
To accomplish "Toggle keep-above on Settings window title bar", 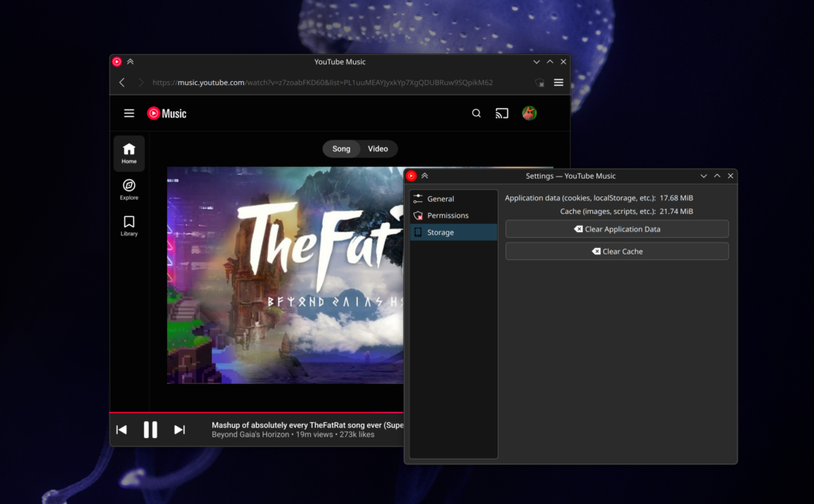I will tap(424, 176).
